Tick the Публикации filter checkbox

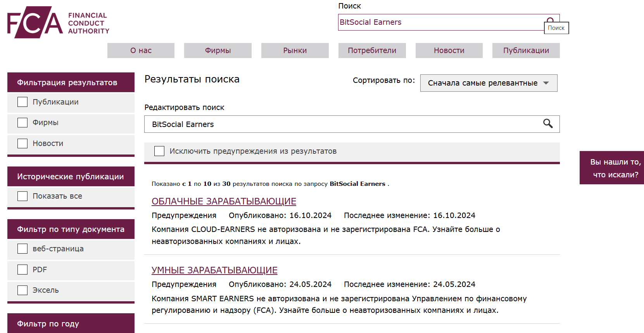tap(22, 102)
